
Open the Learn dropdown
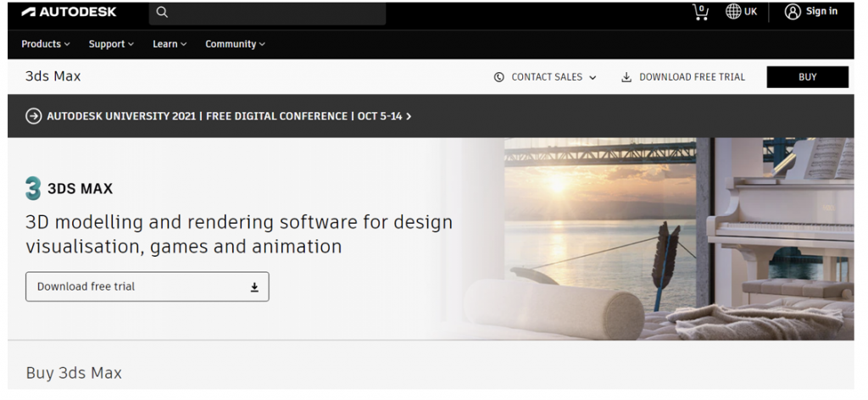170,44
